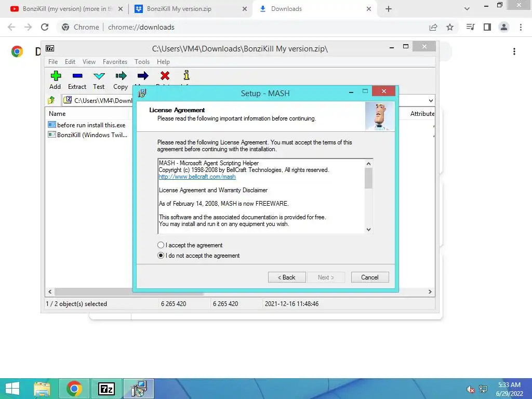Click the Test toolbar icon in 7-Zip

point(99,76)
